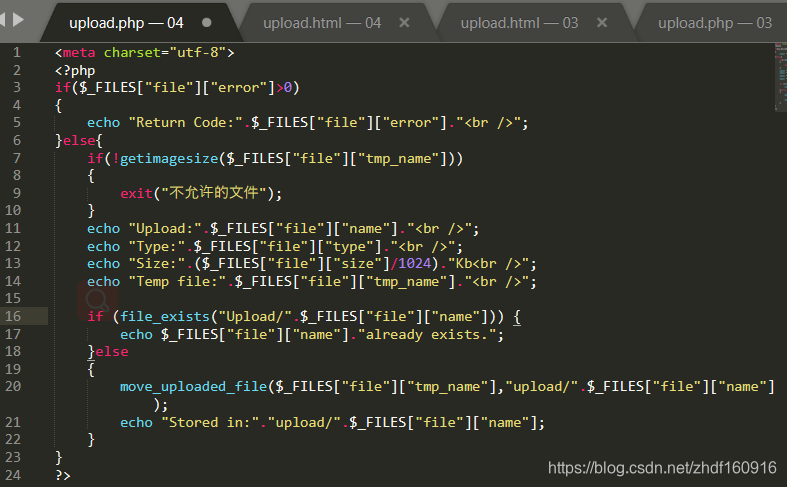Click unsaved dot on upload.php — 04 tab
787x487 pixels.
pyautogui.click(x=206, y=22)
